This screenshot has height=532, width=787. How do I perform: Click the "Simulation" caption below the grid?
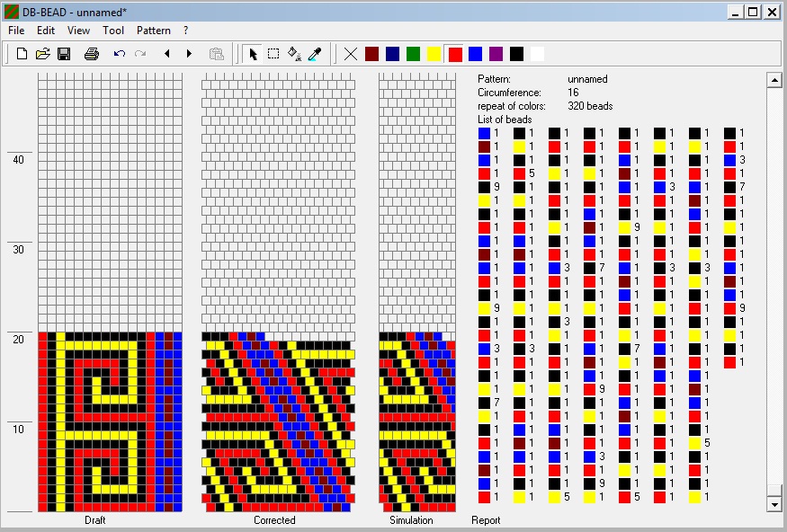click(x=411, y=520)
